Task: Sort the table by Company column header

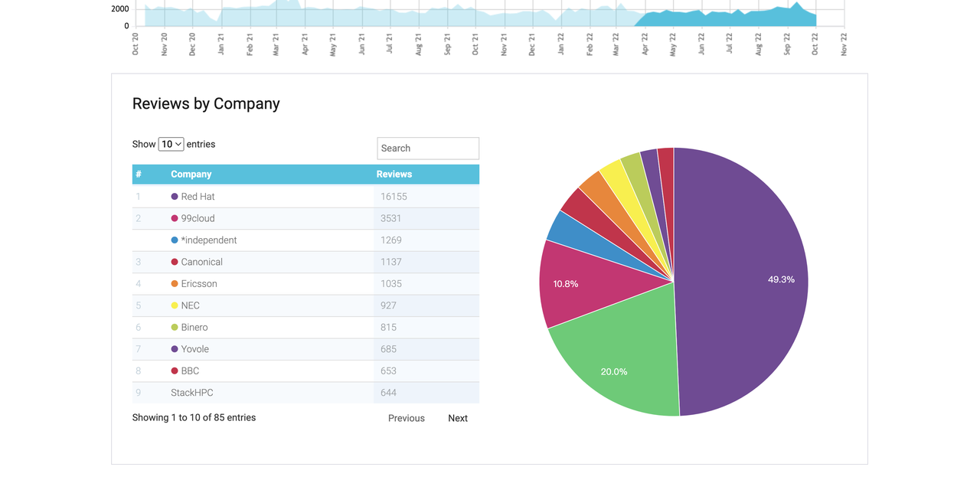Action: (x=191, y=175)
